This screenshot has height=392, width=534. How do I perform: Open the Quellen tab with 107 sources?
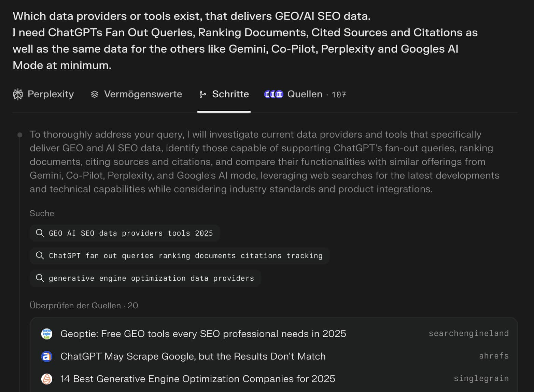[x=305, y=94]
